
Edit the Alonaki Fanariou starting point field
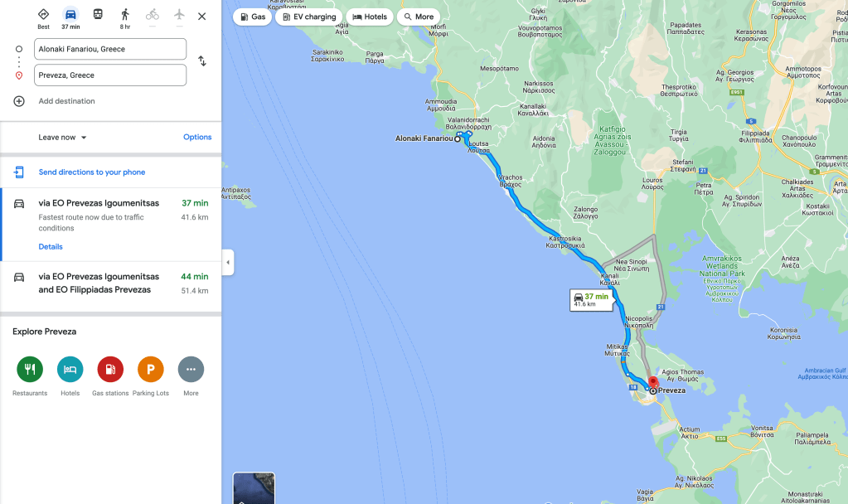coord(110,49)
